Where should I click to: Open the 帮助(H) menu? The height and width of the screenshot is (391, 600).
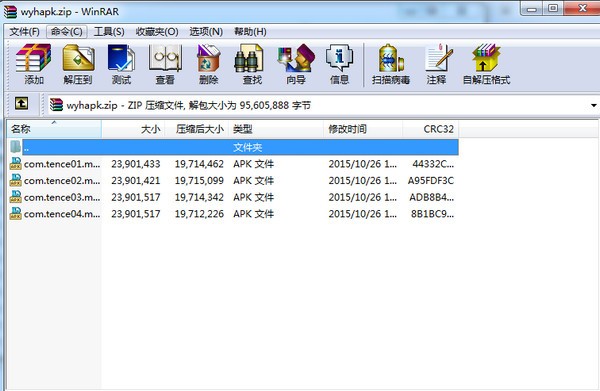tap(250, 31)
